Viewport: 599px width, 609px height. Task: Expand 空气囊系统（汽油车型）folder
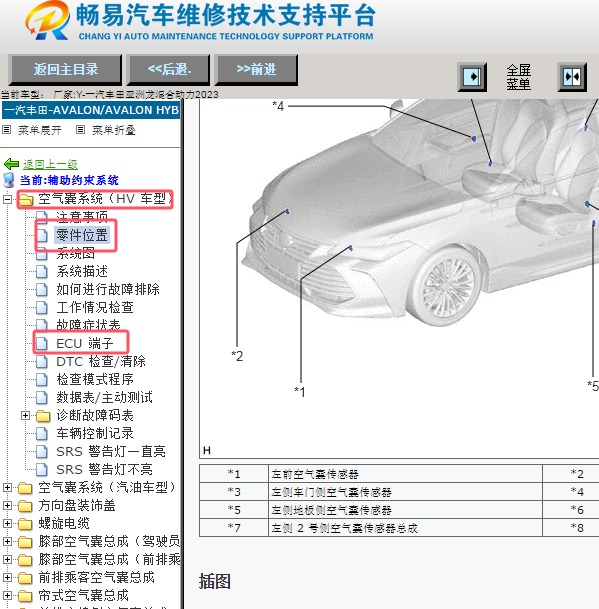point(7,487)
